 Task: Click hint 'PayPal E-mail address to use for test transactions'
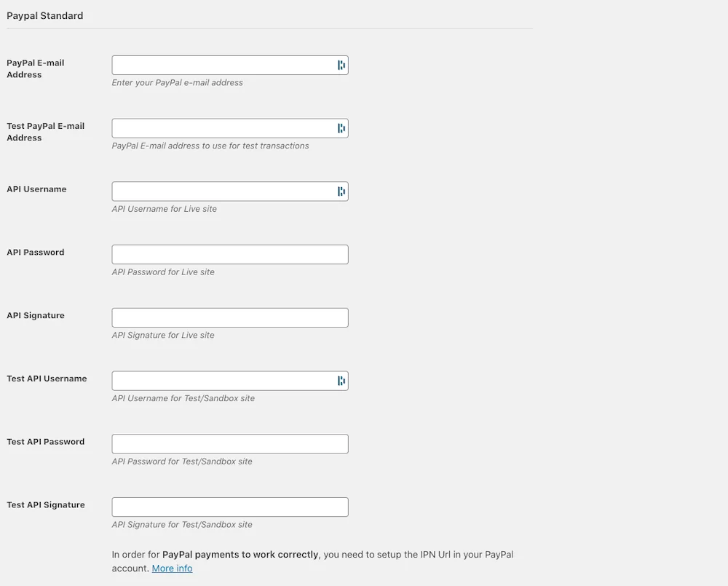pos(210,146)
